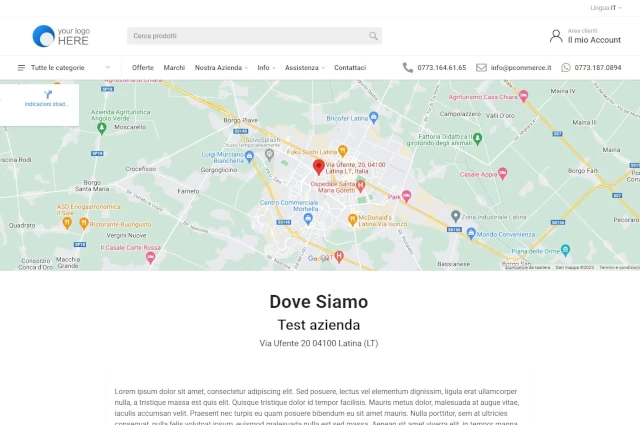Open the Offerte menu item

coord(142,68)
